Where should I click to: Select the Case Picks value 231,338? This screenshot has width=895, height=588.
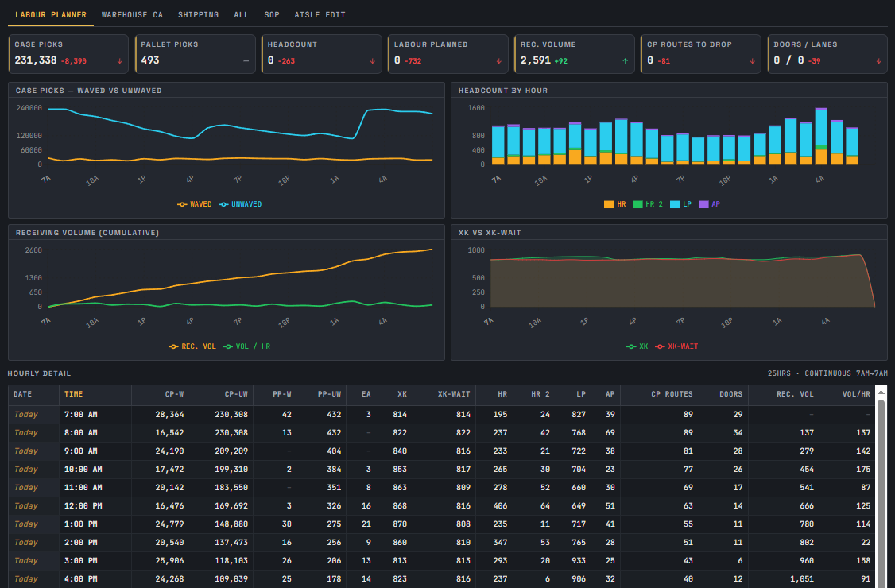pos(36,60)
